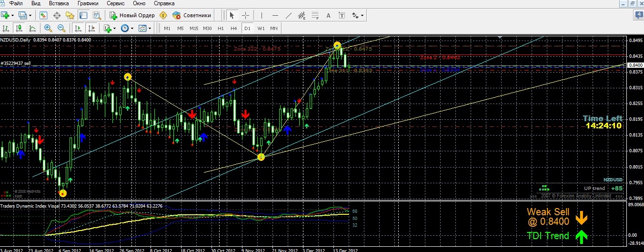The height and width of the screenshot is (252, 644).
Task: Switch to M30 timeframe
Action: [x=207, y=28]
